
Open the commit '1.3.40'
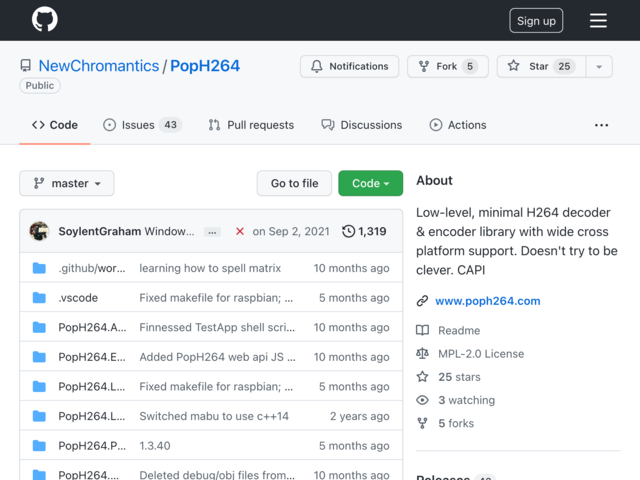[x=155, y=446]
